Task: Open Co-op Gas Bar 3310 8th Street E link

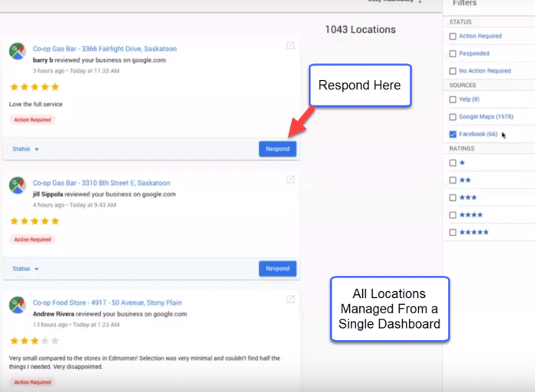Action: [x=102, y=183]
